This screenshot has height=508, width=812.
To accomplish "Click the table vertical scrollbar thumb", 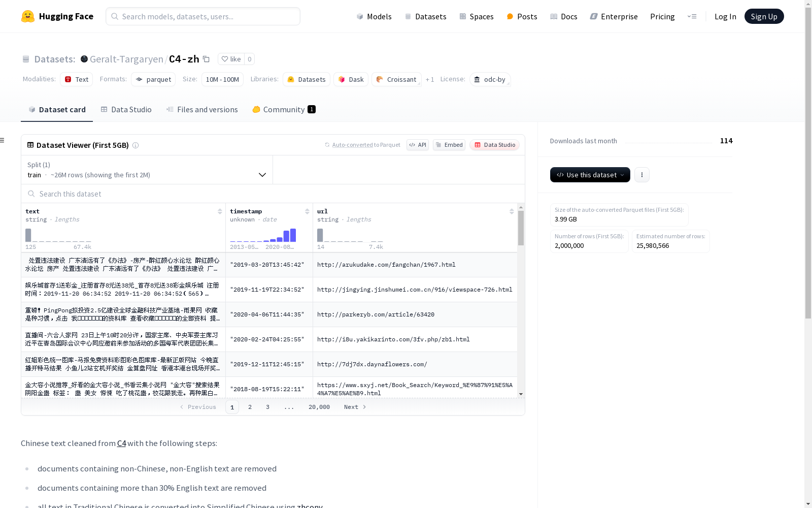I will click(521, 228).
